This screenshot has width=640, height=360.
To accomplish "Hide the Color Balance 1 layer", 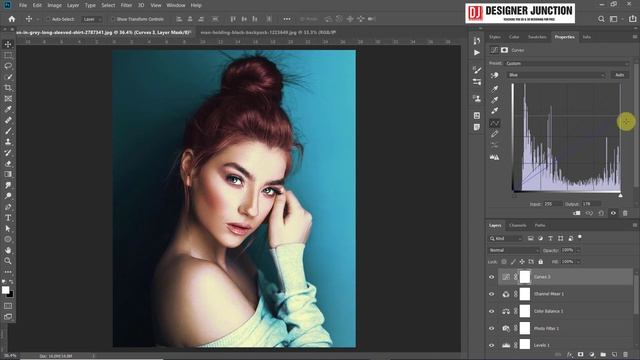I will [x=491, y=311].
